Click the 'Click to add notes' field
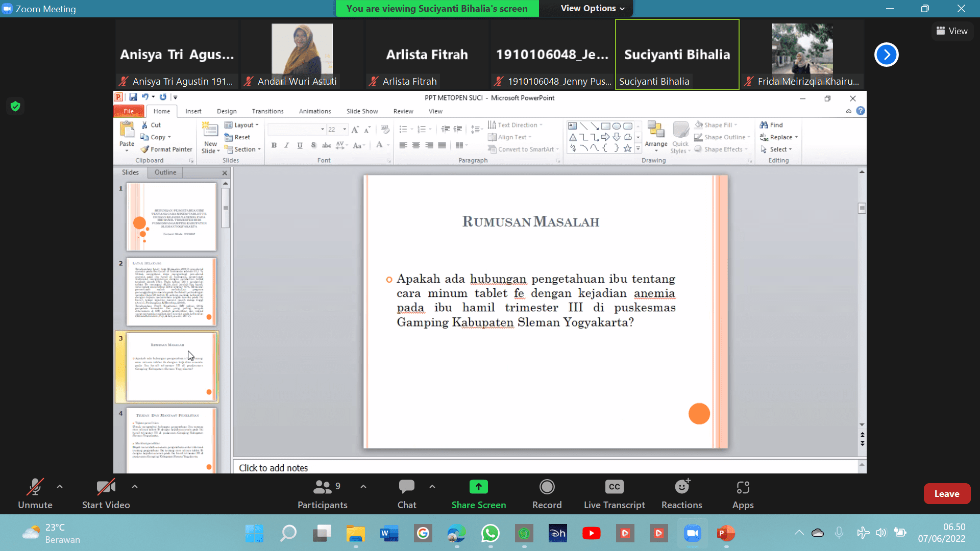The width and height of the screenshot is (980, 551). [x=546, y=468]
